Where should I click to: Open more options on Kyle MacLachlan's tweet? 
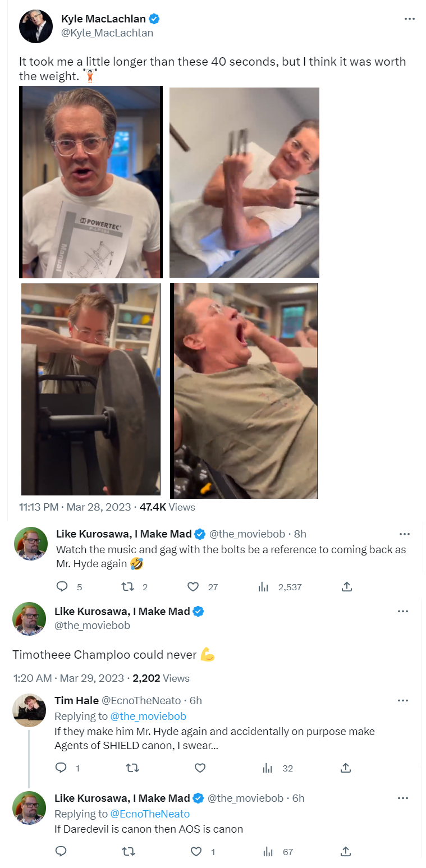pyautogui.click(x=410, y=19)
